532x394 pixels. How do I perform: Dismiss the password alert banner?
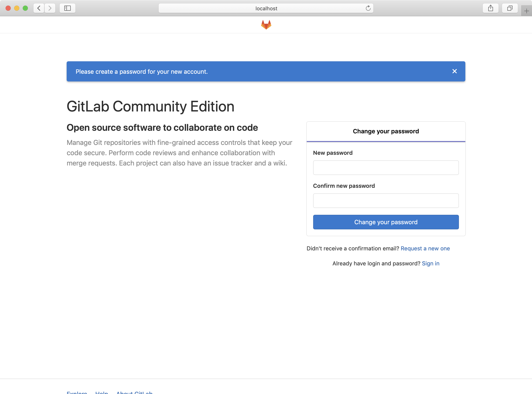point(454,71)
